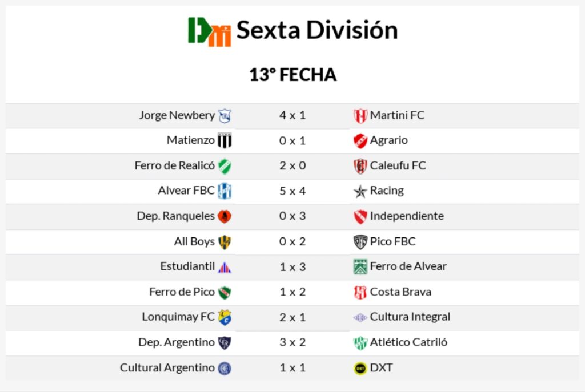Open the Ferro de Realicó team name
Viewport: 585px width, 392px height.
(x=175, y=165)
